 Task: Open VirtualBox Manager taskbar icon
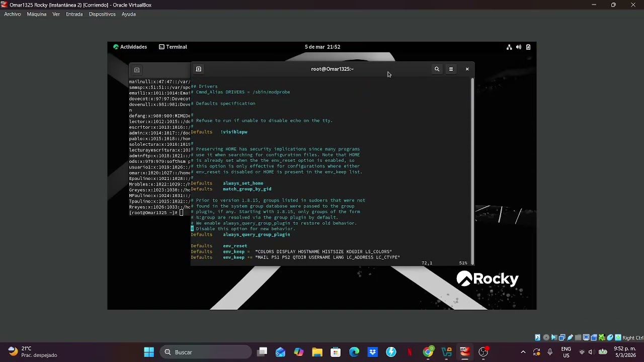(x=446, y=352)
